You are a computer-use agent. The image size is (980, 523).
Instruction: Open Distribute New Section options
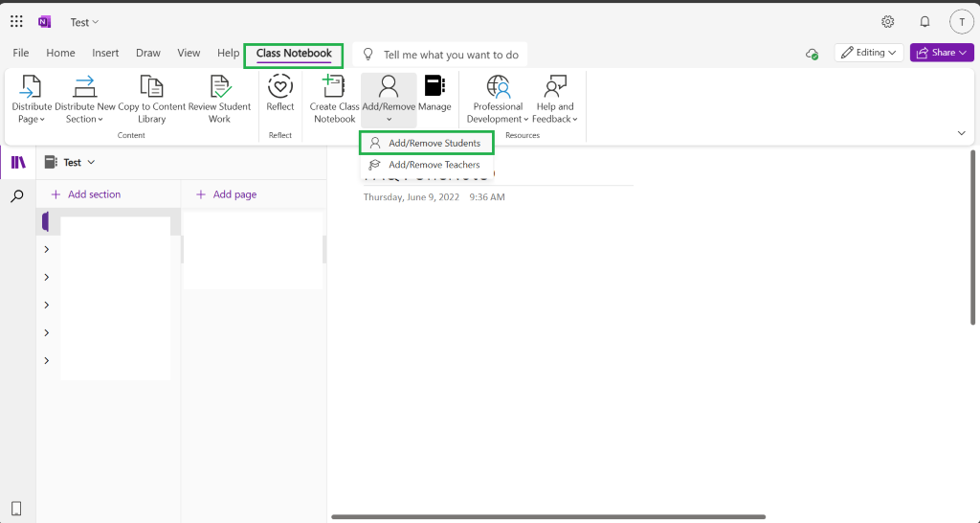click(85, 99)
